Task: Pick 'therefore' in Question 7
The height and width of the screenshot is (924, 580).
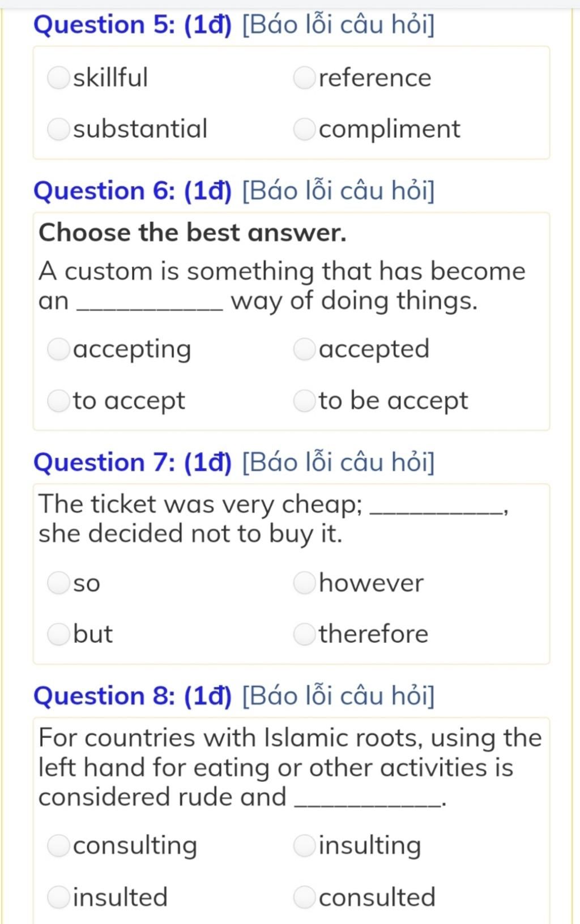Action: click(x=304, y=634)
